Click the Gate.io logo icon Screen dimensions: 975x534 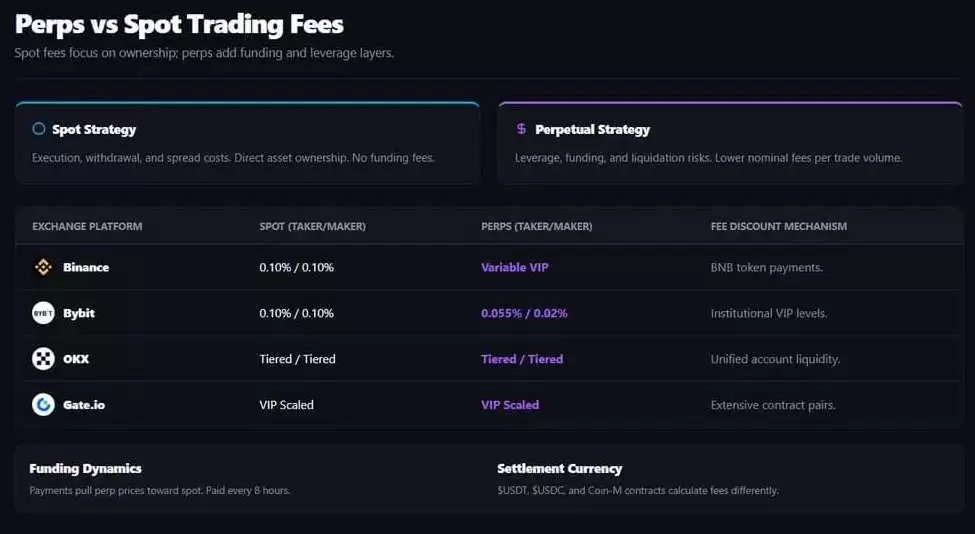(x=44, y=405)
